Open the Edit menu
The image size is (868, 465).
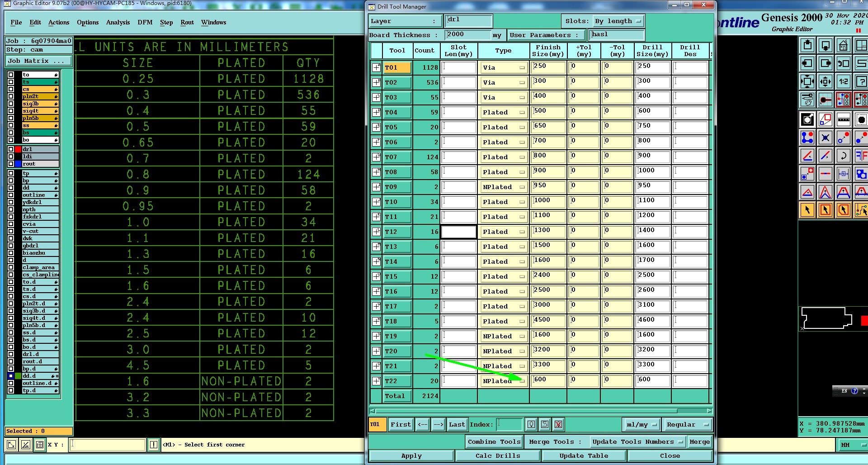click(35, 22)
